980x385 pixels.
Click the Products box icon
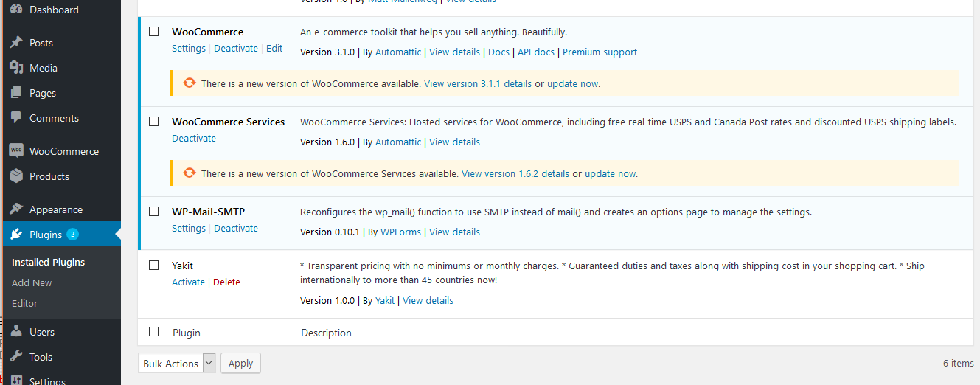pyautogui.click(x=16, y=176)
